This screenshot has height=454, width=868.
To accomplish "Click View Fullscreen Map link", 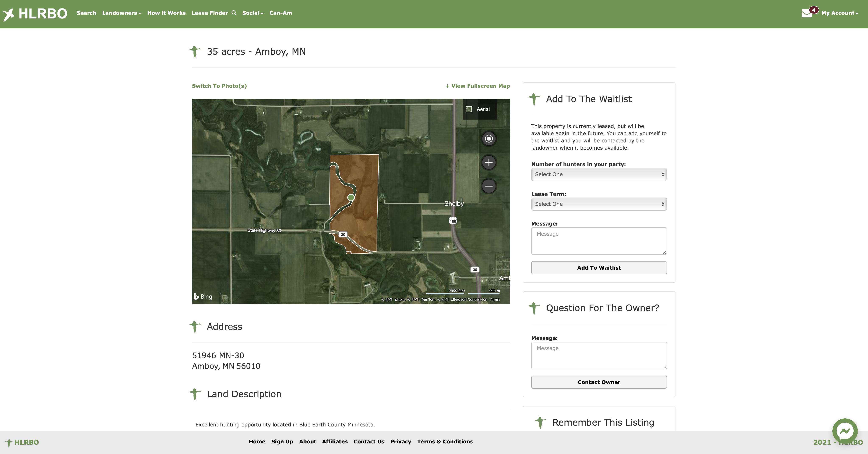I will [477, 86].
